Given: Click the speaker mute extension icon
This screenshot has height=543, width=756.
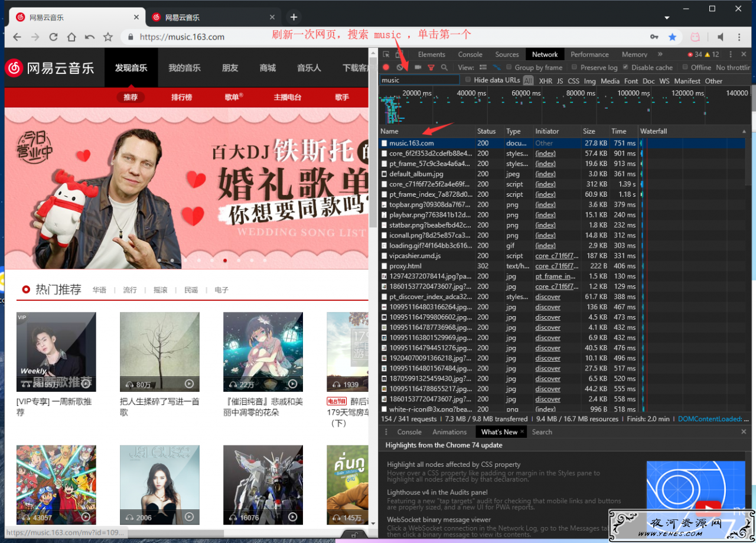Looking at the screenshot, I should coord(721,37).
